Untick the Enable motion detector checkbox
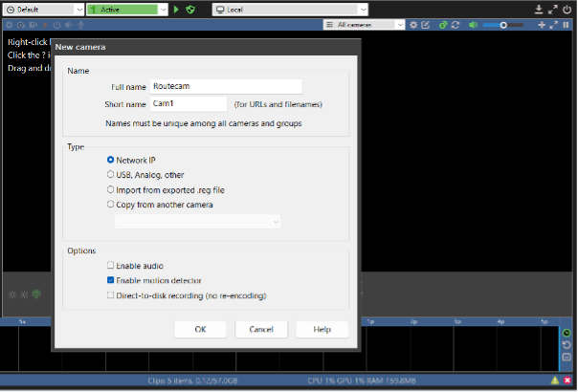This screenshot has width=578, height=392. [x=110, y=280]
